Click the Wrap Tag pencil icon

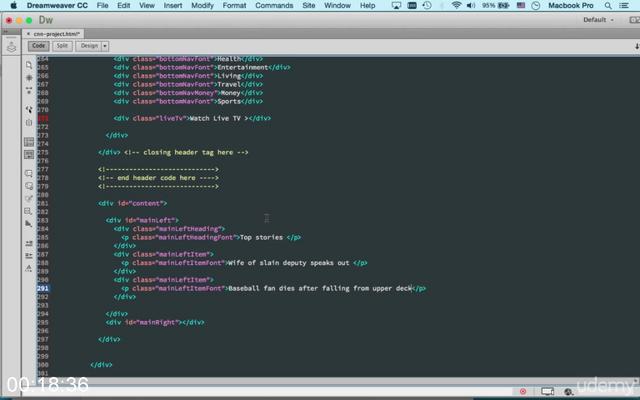click(29, 199)
